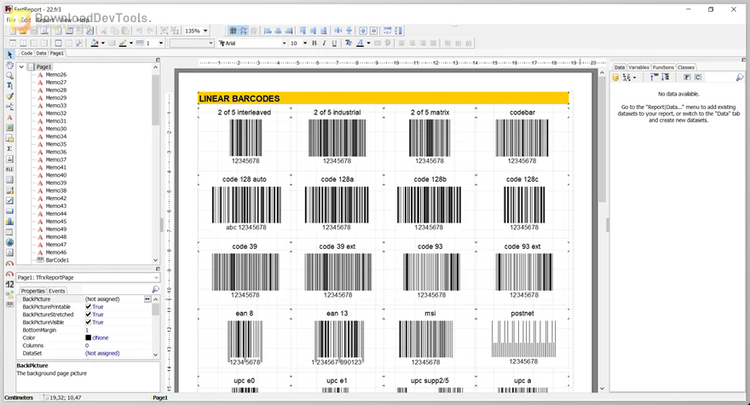Select BarCode1 in report tree
This screenshot has width=750, height=405.
(57, 260)
